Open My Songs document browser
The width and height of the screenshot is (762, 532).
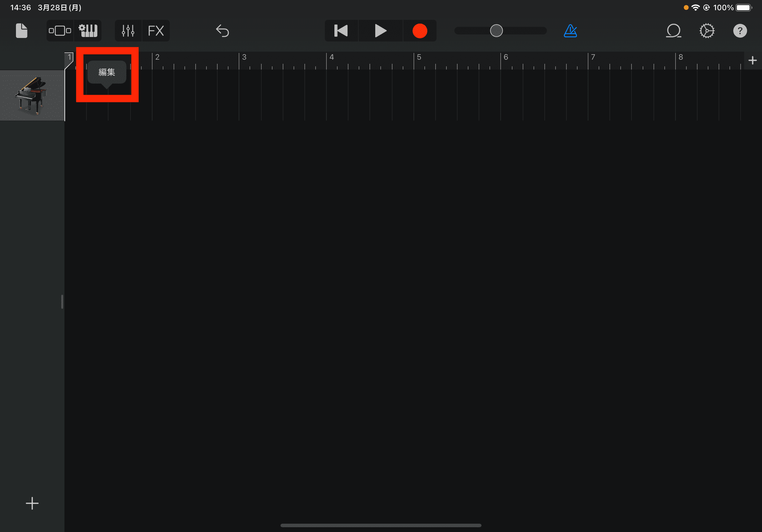point(22,31)
